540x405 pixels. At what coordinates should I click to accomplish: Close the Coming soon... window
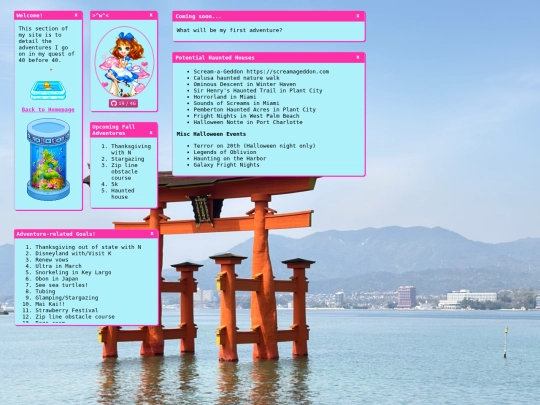click(x=358, y=16)
